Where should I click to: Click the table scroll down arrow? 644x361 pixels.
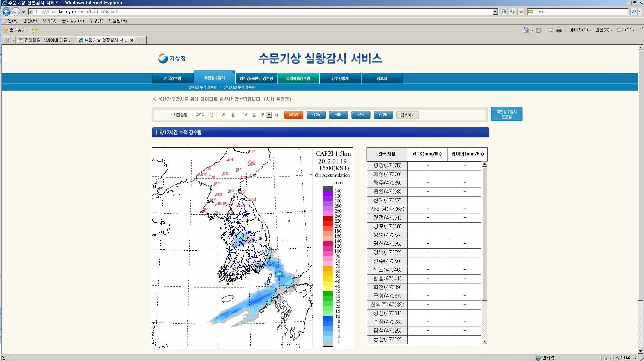(x=484, y=342)
